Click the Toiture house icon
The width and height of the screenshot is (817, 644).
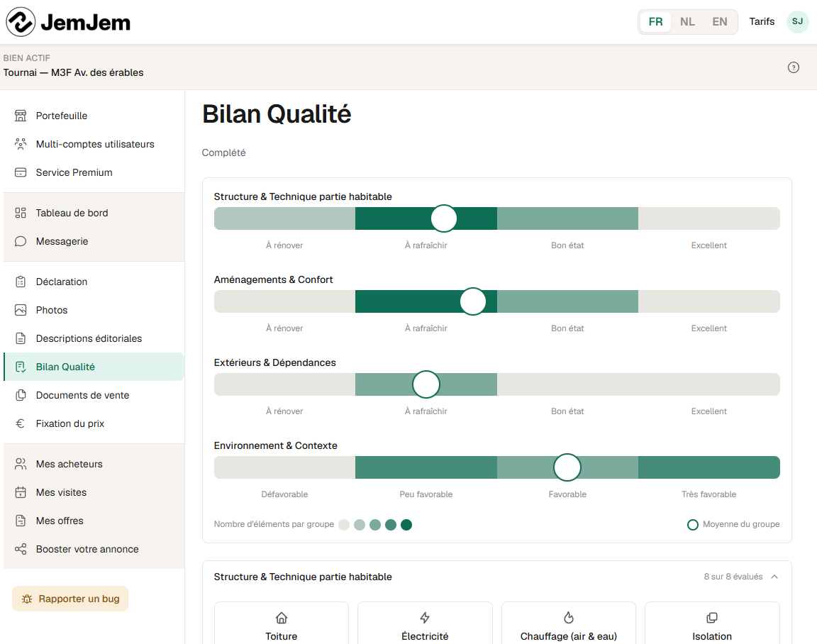point(282,618)
